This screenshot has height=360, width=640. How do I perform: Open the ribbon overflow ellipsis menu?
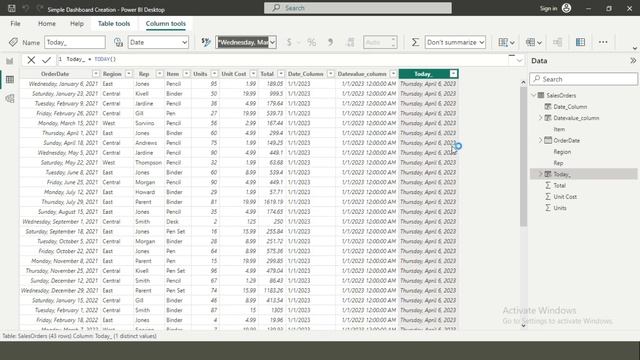click(x=603, y=42)
